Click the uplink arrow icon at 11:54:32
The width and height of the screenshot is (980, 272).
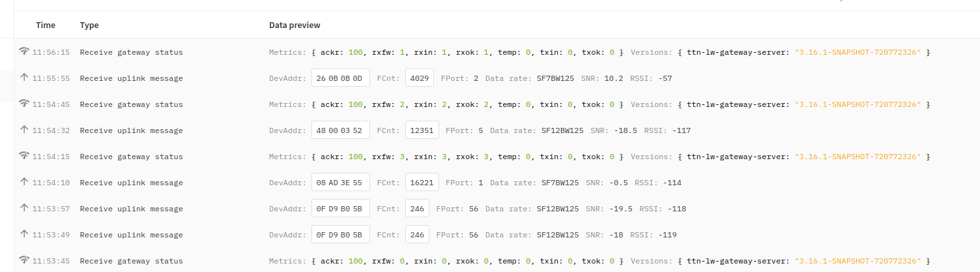[x=24, y=130]
